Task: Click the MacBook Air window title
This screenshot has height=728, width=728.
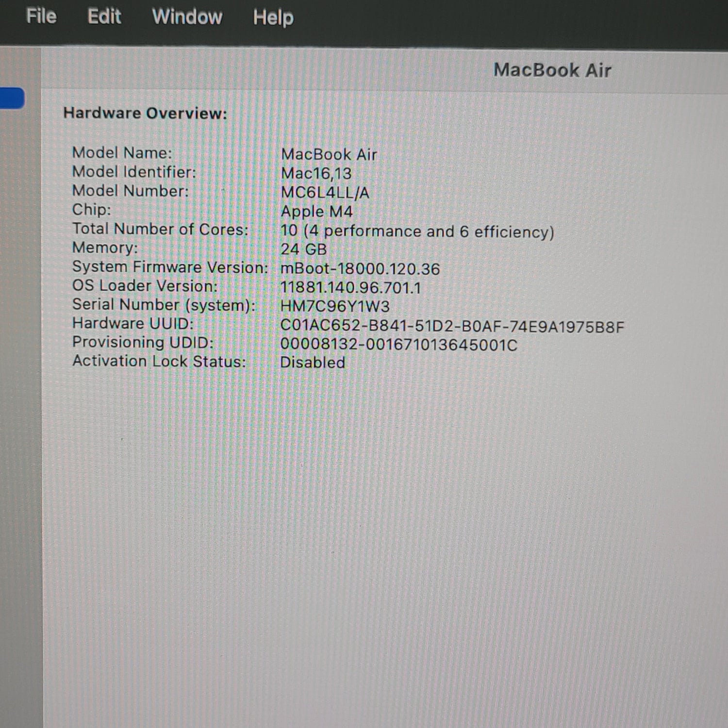Action: click(552, 70)
